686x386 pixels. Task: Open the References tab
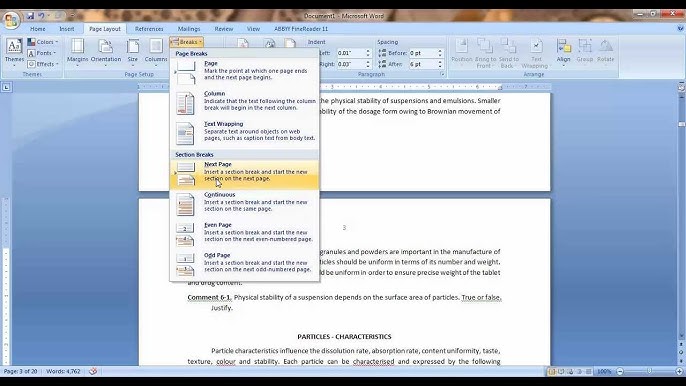[x=149, y=29]
